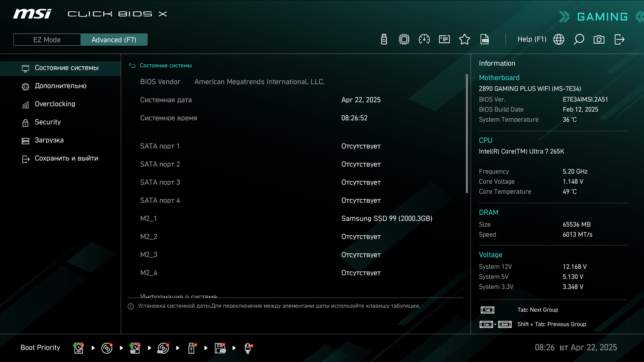
Task: Open the Security menu
Action: pos(60,122)
